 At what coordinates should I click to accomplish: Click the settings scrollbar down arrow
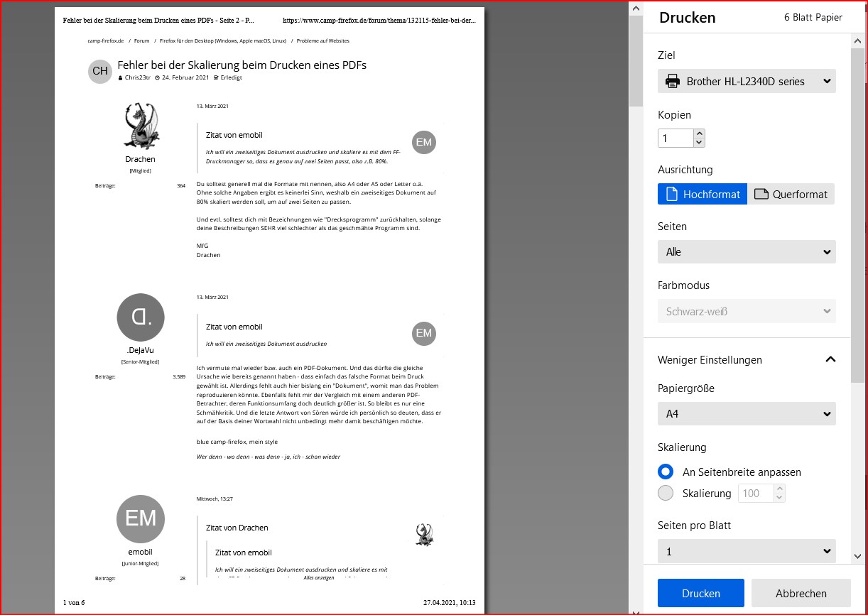click(857, 556)
